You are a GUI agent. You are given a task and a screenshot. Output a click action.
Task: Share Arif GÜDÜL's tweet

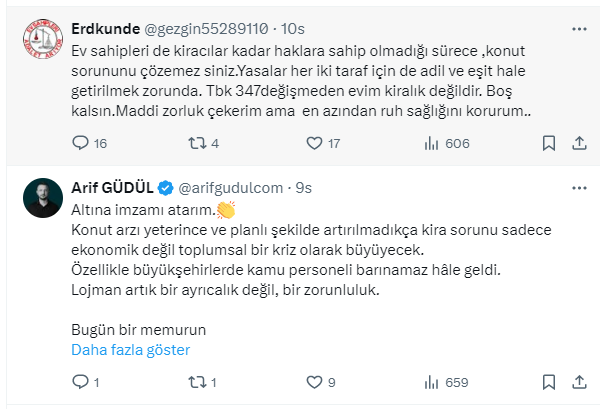[x=575, y=381]
